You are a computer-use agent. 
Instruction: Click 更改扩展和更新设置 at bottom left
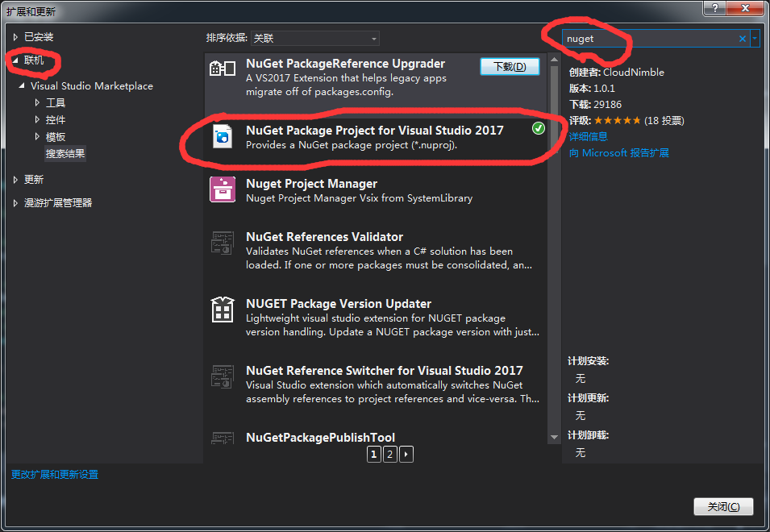54,474
